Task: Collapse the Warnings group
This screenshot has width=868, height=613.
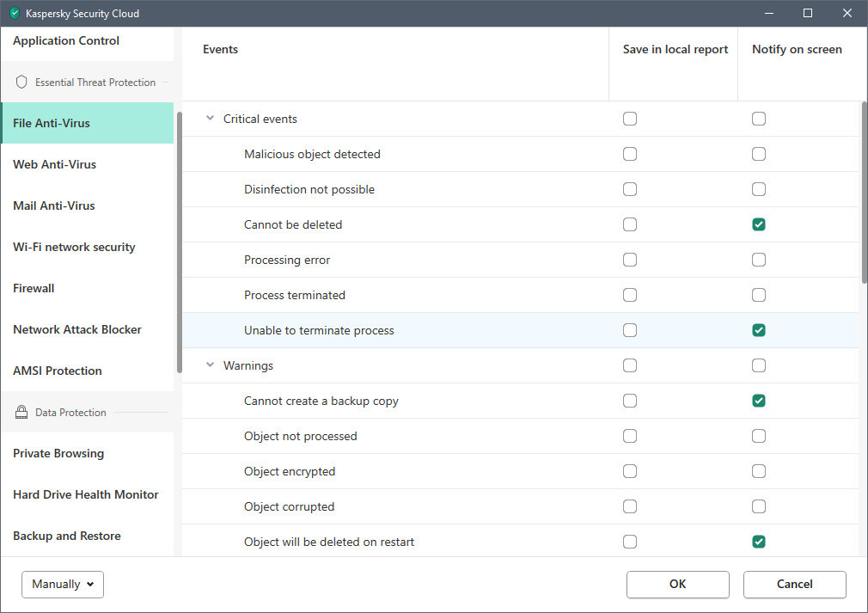Action: tap(210, 365)
